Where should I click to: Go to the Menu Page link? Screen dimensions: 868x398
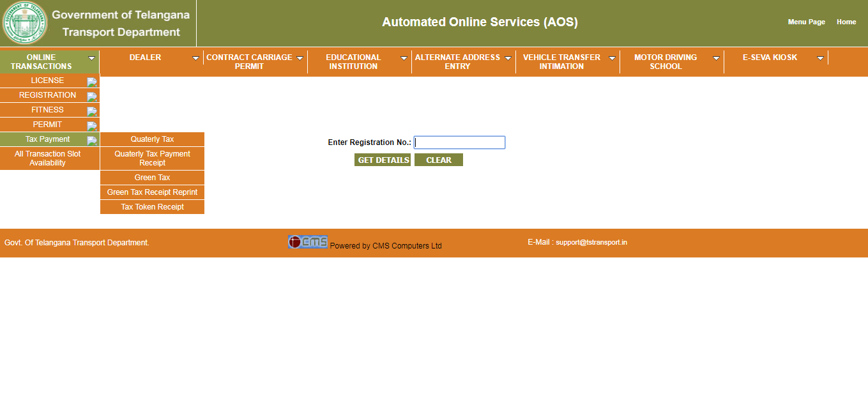click(806, 22)
